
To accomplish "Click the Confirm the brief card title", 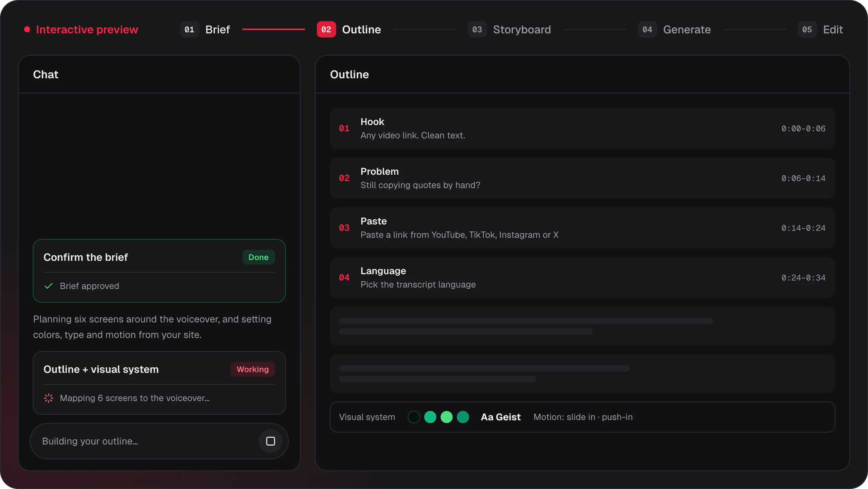I will (x=86, y=257).
